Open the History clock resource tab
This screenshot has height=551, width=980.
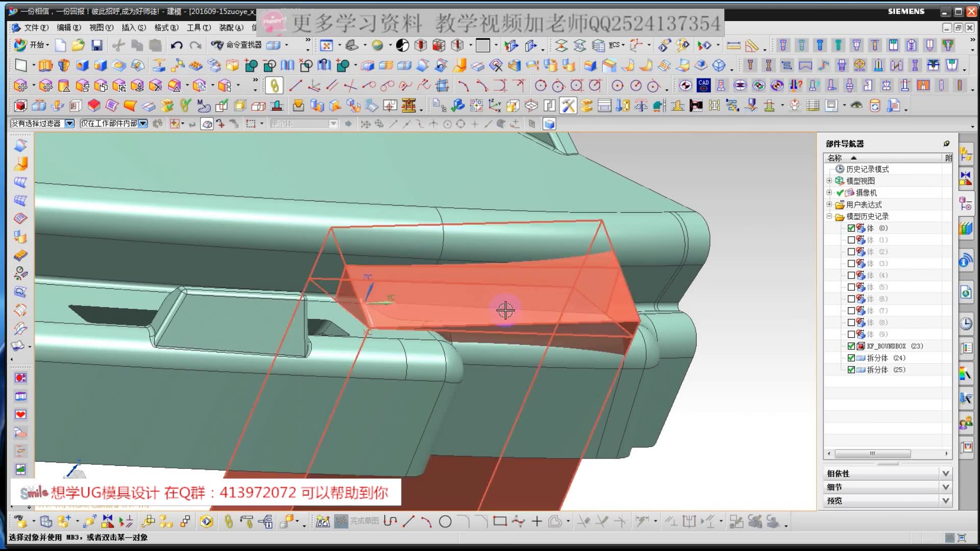tap(965, 323)
